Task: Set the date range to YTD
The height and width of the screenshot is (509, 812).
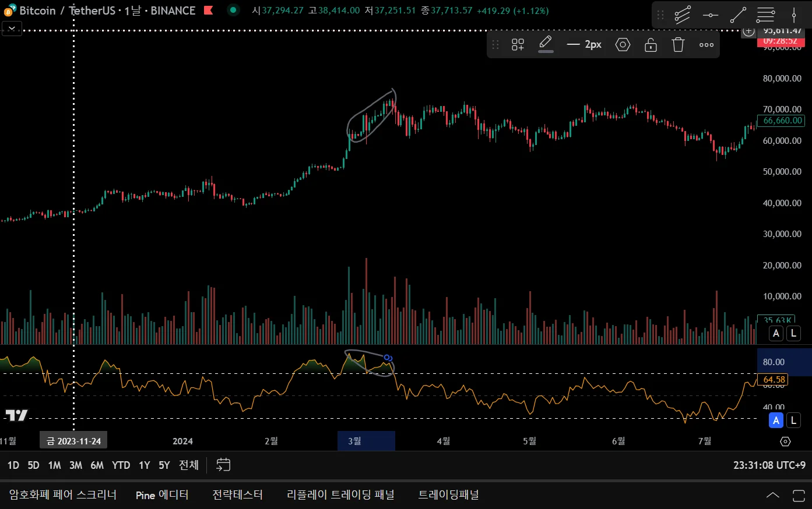Action: point(121,465)
